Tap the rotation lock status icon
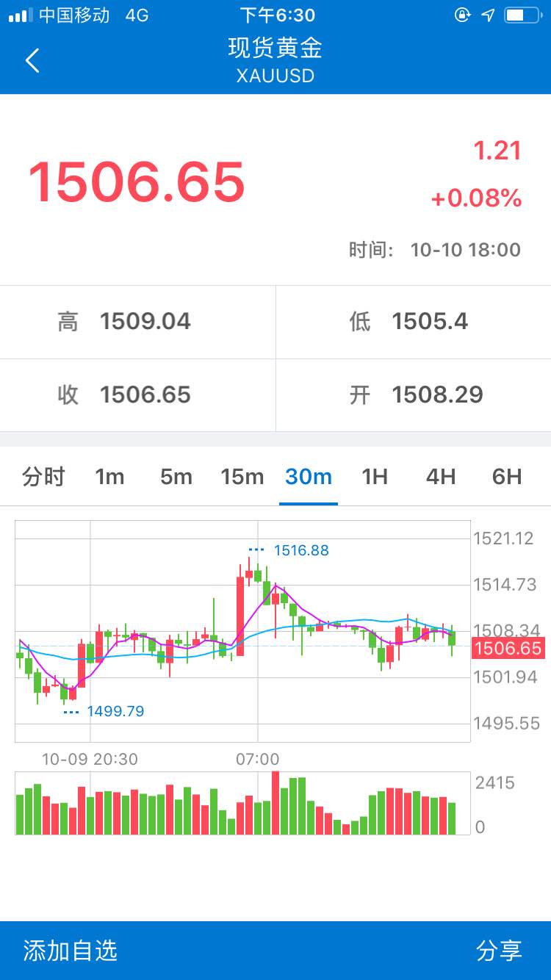Screen dimensions: 551x980 click(x=462, y=15)
